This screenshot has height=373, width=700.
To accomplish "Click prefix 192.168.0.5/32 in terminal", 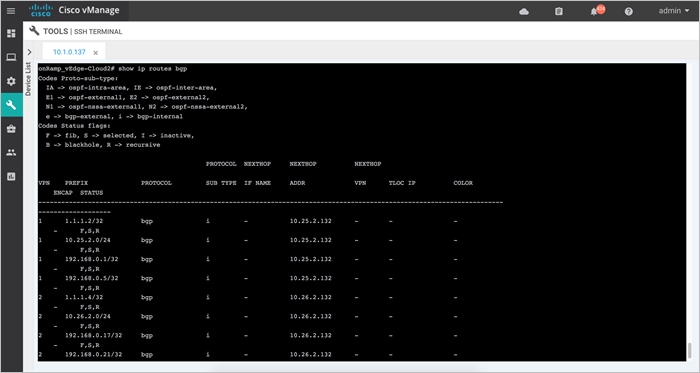I will point(92,278).
